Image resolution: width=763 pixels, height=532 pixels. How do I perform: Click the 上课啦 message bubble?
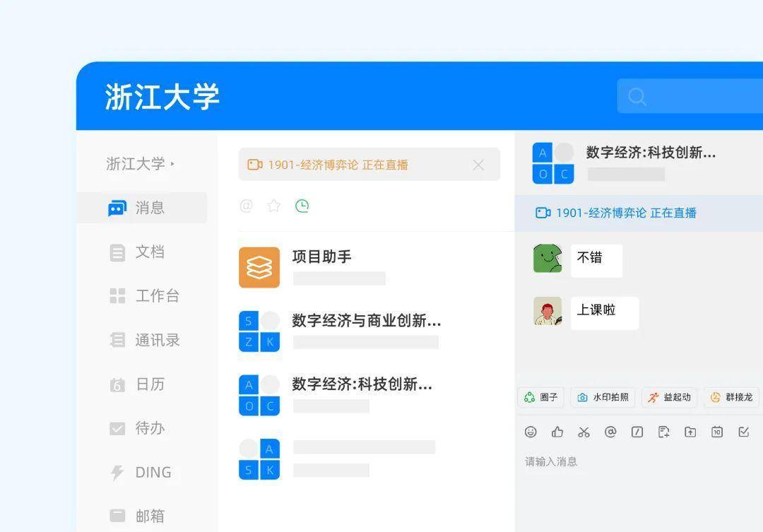point(604,313)
